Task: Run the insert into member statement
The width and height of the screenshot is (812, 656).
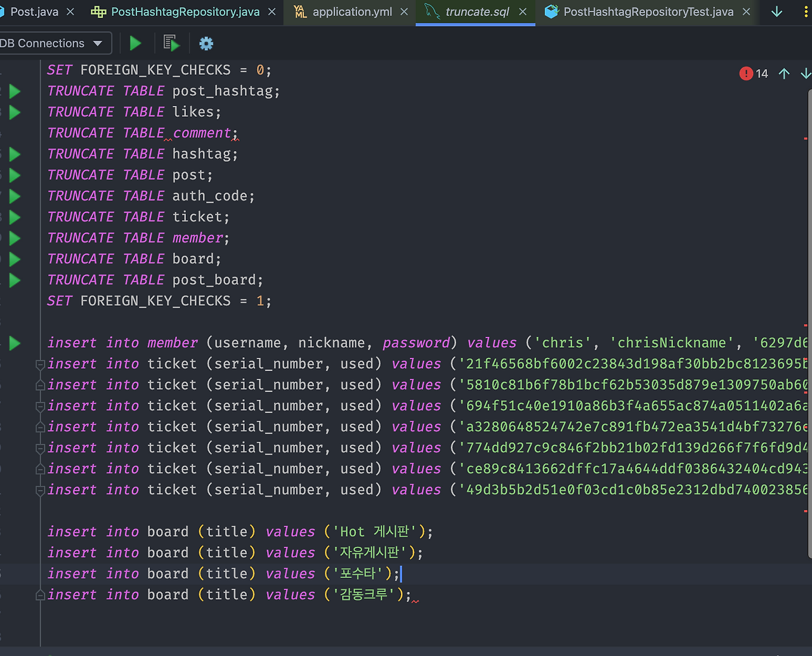Action: click(x=15, y=343)
